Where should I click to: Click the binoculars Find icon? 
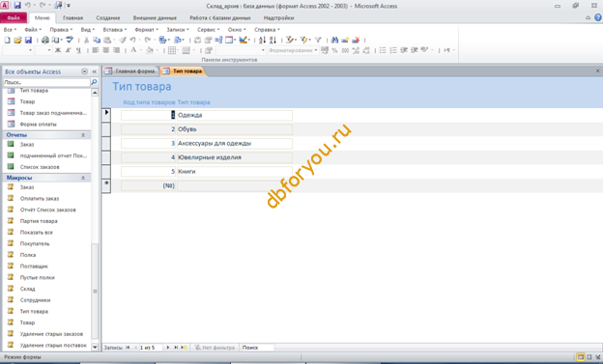tap(334, 40)
